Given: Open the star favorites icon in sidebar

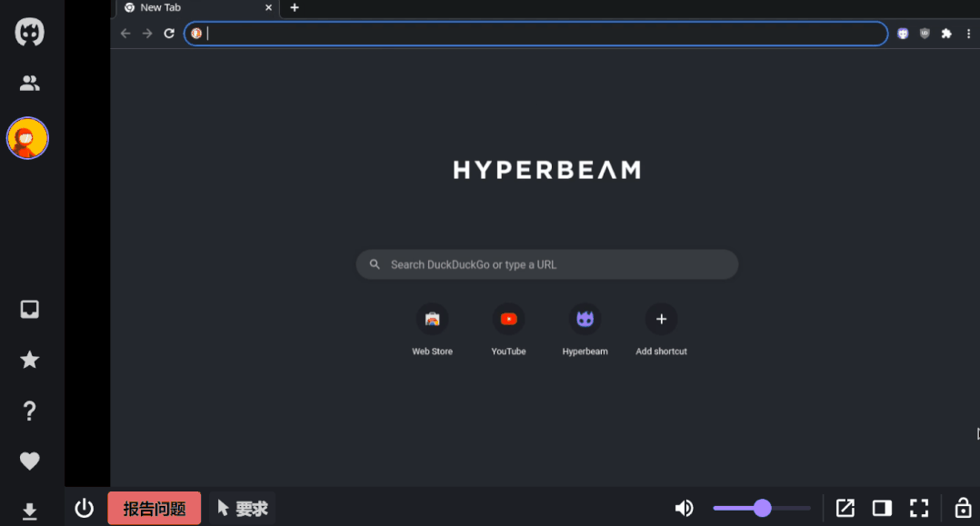Looking at the screenshot, I should [x=29, y=360].
